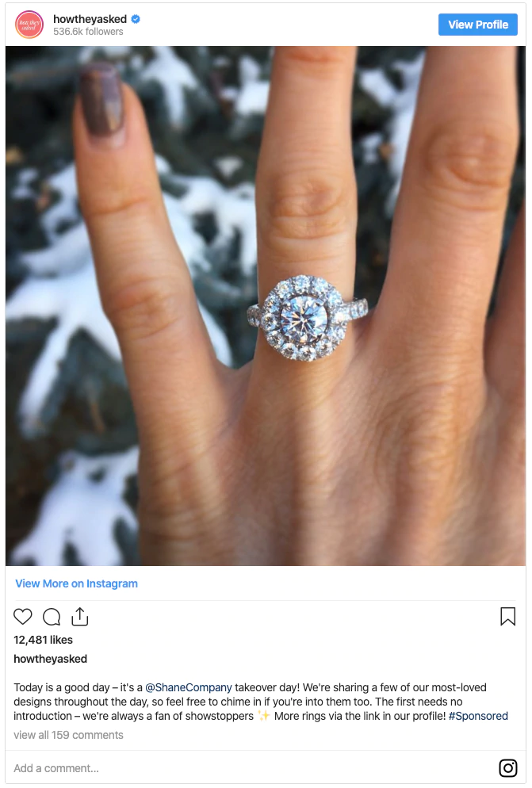Click the engagement ring photo

(266, 306)
